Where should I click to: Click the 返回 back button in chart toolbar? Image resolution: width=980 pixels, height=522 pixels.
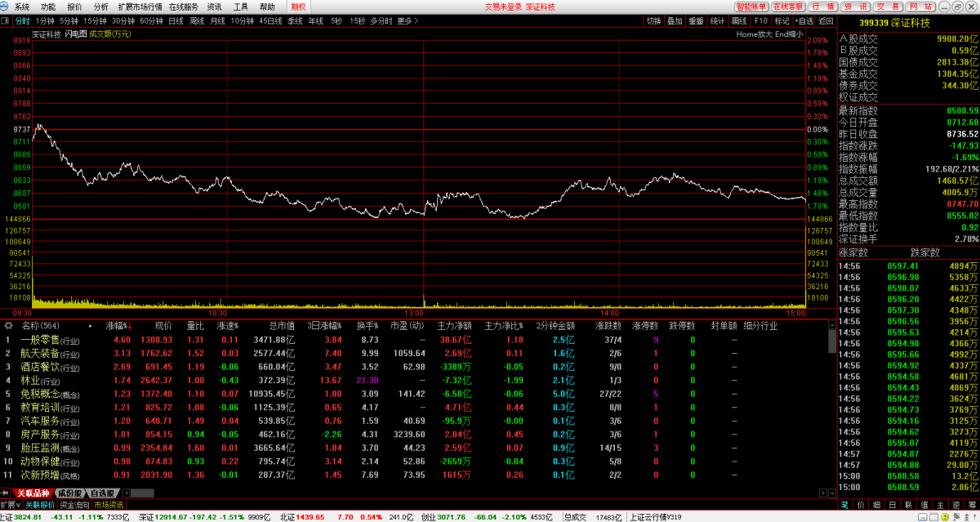click(x=826, y=20)
